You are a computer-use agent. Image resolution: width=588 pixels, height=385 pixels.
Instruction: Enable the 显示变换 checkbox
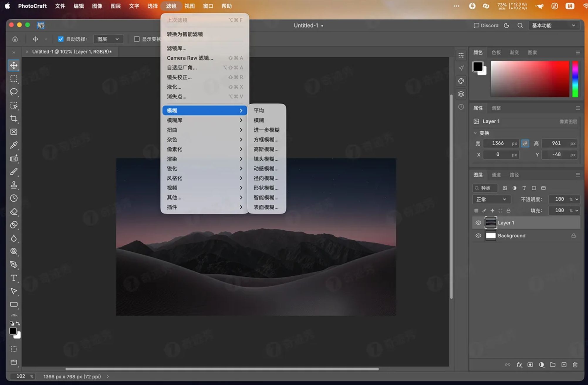pyautogui.click(x=136, y=39)
